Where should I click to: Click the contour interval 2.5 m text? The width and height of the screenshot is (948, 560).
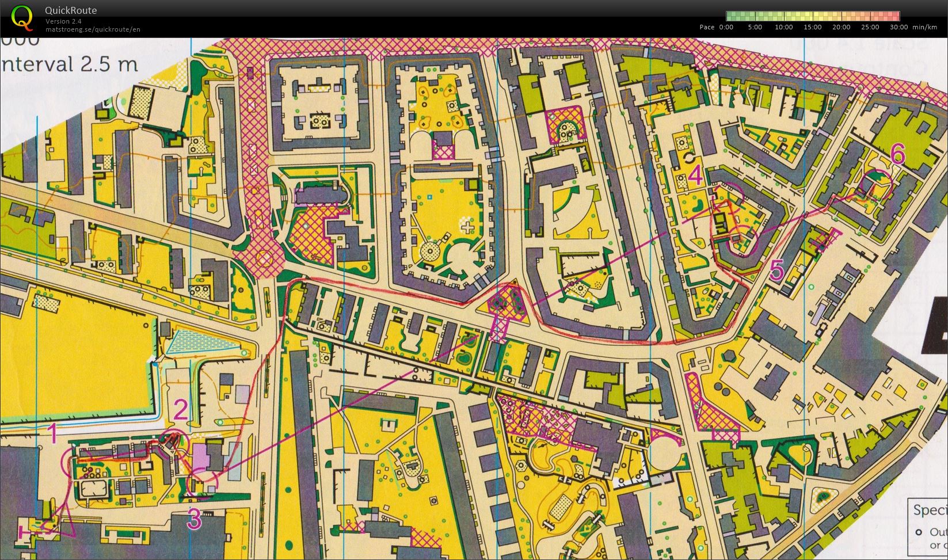69,65
